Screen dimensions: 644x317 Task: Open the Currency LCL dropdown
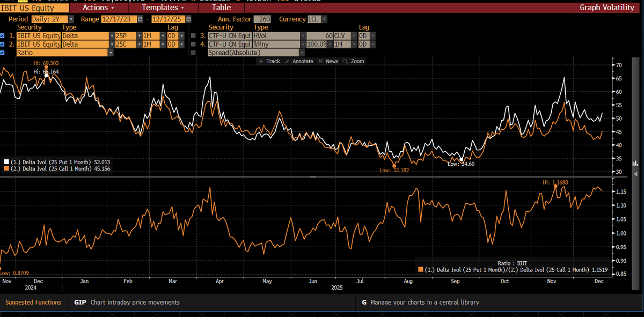(x=325, y=19)
